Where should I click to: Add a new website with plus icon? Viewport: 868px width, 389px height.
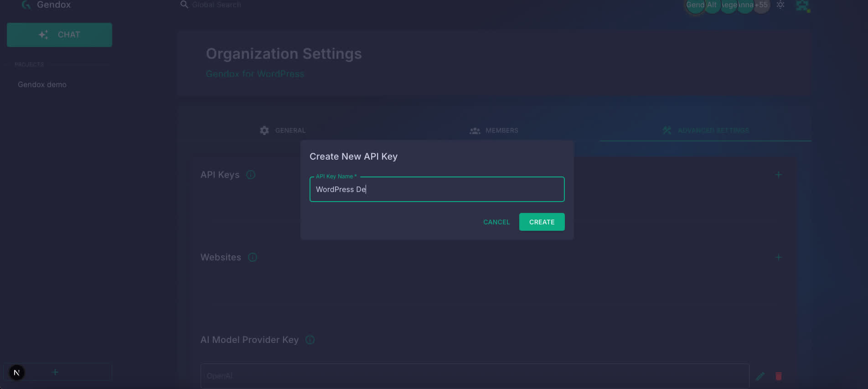click(779, 257)
